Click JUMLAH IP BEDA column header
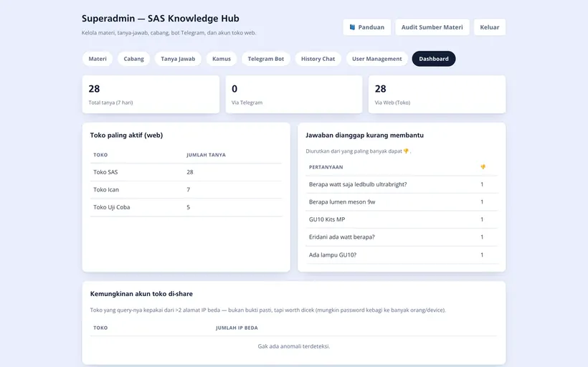The image size is (588, 367). point(237,328)
